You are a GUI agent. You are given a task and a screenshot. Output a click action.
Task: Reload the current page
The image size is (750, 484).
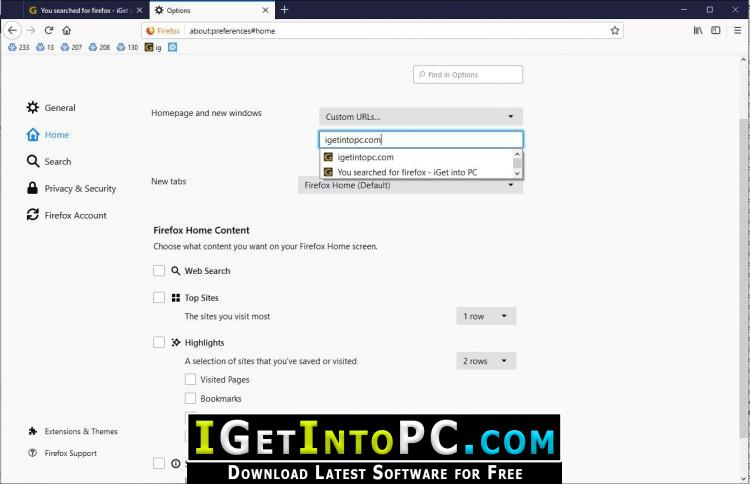pyautogui.click(x=49, y=31)
